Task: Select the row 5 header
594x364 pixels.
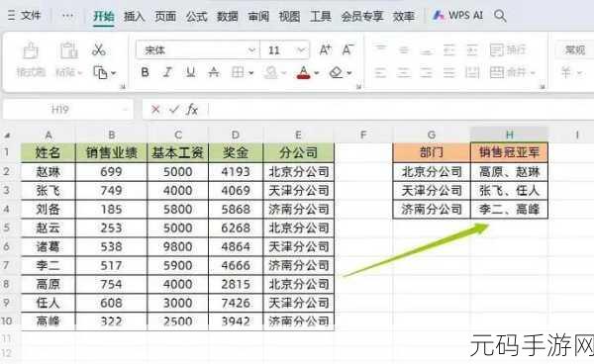Action: pyautogui.click(x=7, y=227)
